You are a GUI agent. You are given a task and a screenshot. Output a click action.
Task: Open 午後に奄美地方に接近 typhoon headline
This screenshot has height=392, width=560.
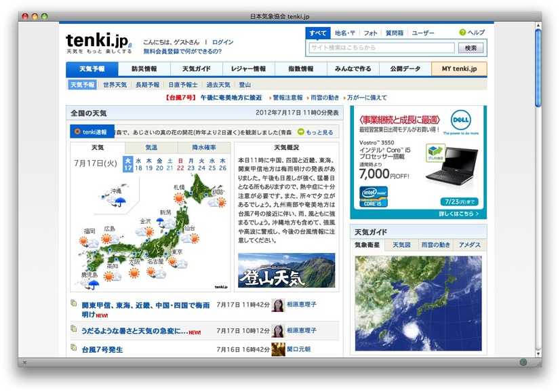pyautogui.click(x=231, y=98)
